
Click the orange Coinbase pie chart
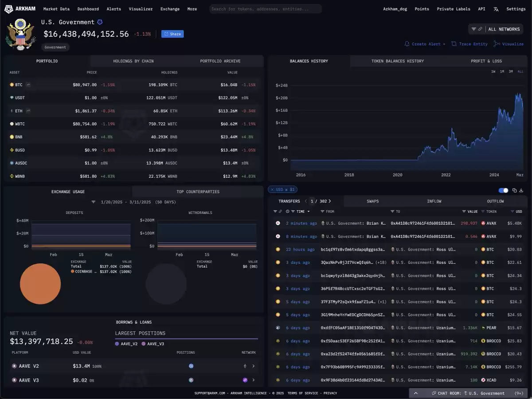[x=40, y=284]
